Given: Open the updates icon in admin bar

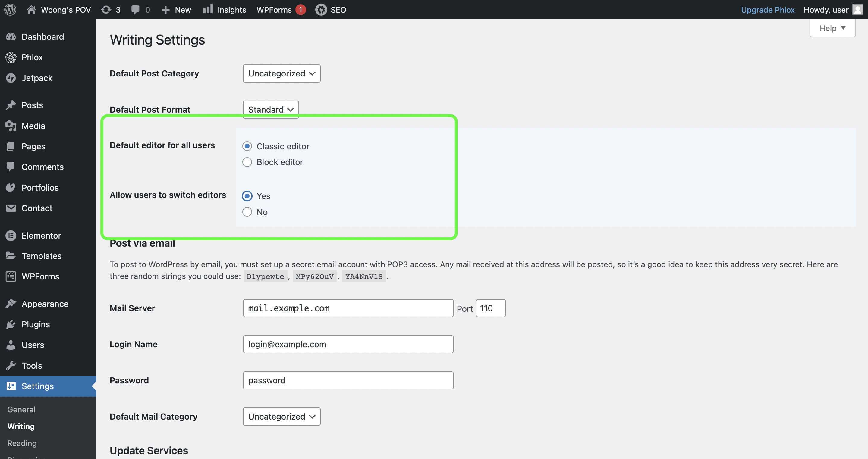Looking at the screenshot, I should [106, 9].
